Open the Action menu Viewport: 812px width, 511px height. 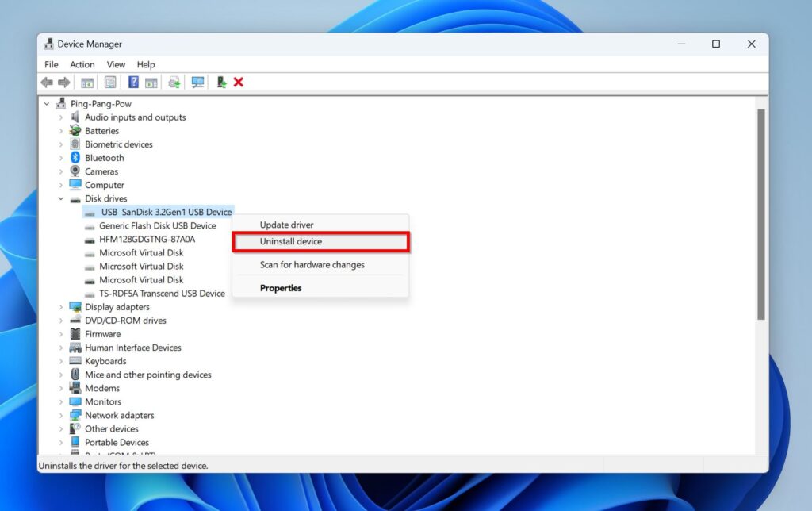click(x=82, y=64)
